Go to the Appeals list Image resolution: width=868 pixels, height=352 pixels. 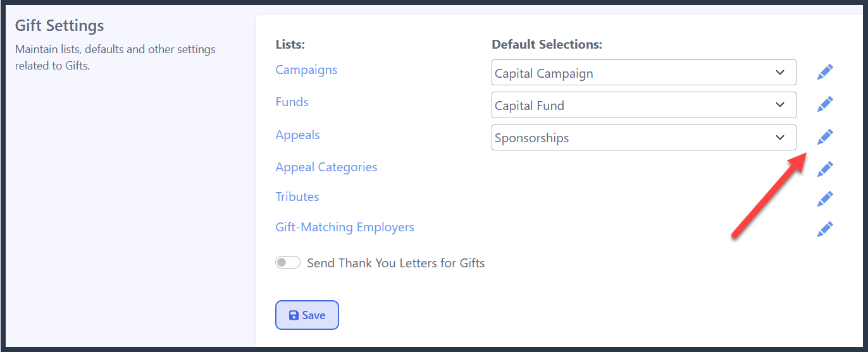click(297, 135)
